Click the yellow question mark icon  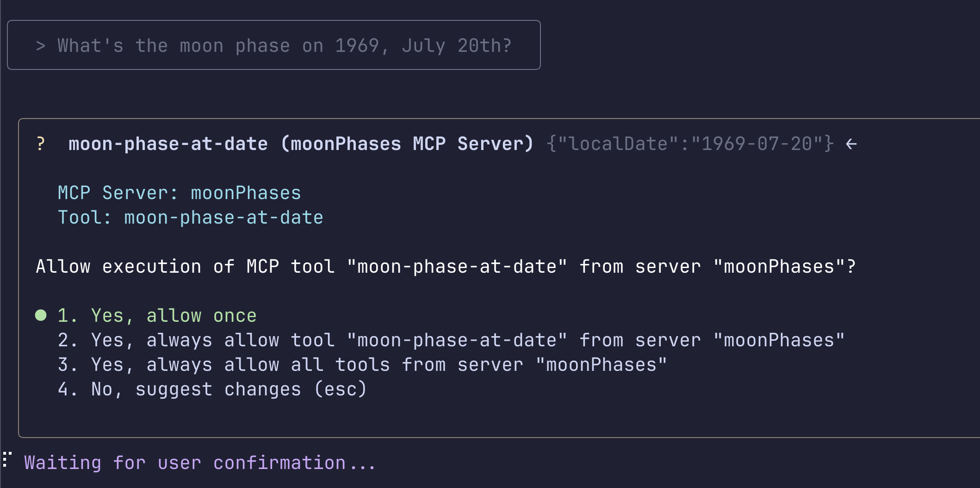coord(41,144)
